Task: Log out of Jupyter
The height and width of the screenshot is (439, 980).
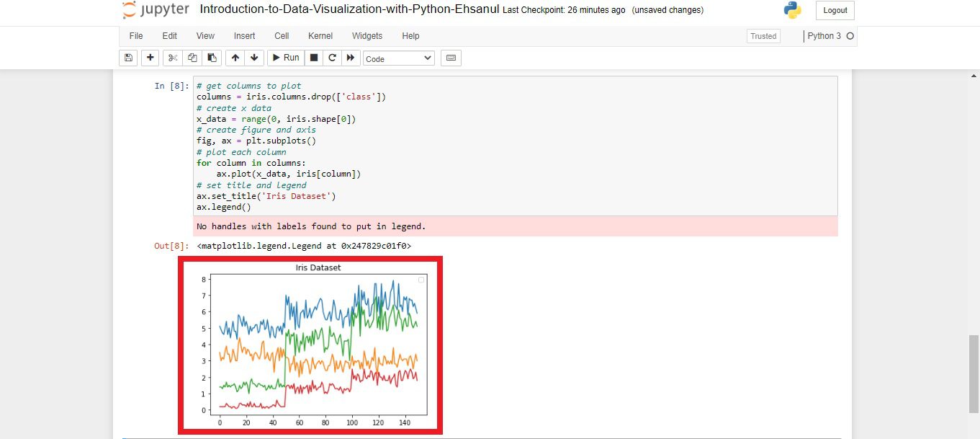Action: pos(834,10)
